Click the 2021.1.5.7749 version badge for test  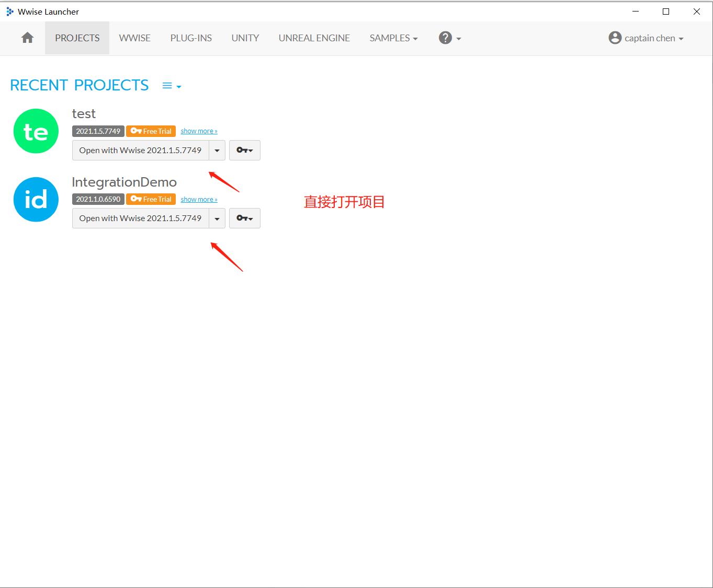click(x=98, y=131)
